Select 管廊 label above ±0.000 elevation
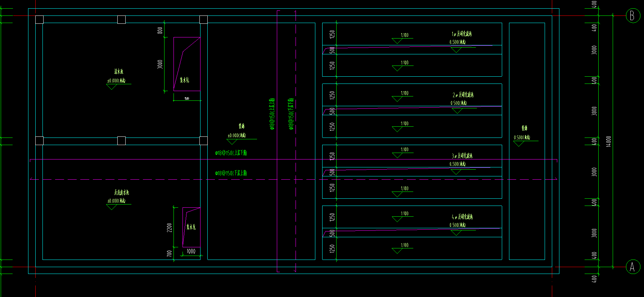This screenshot has width=644, height=297. pyautogui.click(x=242, y=126)
